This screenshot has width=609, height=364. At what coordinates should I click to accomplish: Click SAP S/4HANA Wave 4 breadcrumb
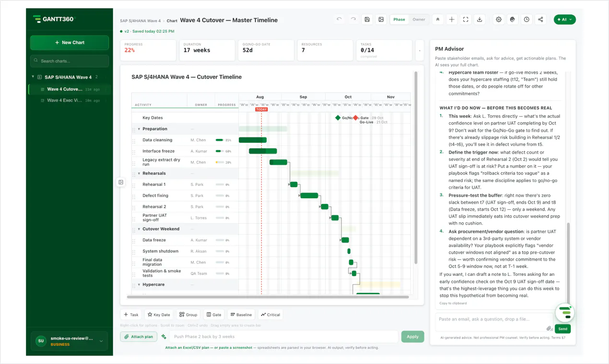click(x=140, y=21)
